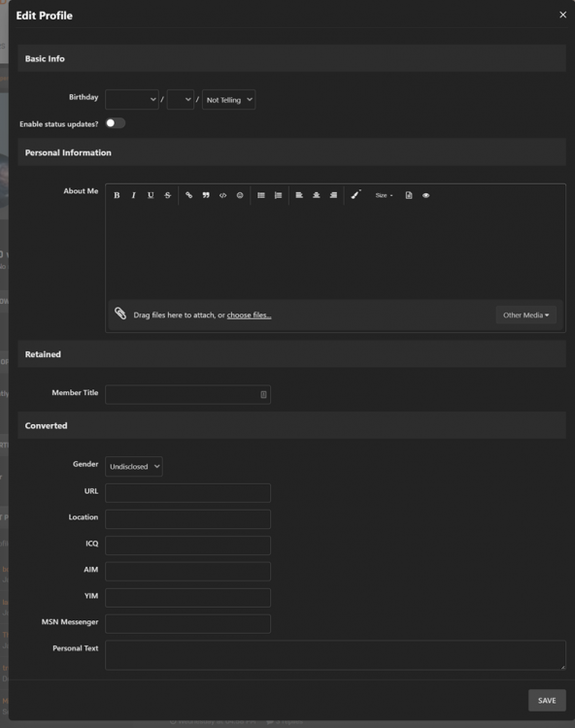Click the MSN Messenger input field
The height and width of the screenshot is (728, 575).
[187, 624]
